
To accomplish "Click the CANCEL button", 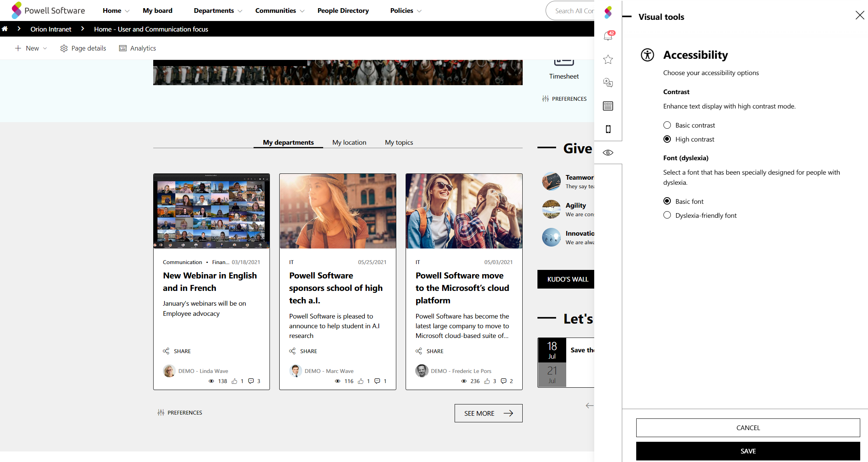I will pyautogui.click(x=748, y=428).
